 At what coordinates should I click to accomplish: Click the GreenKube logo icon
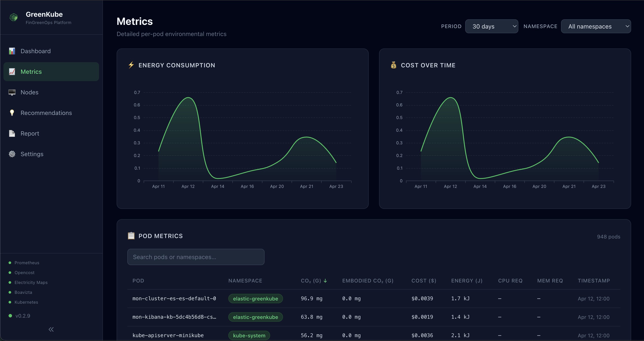point(14,17)
